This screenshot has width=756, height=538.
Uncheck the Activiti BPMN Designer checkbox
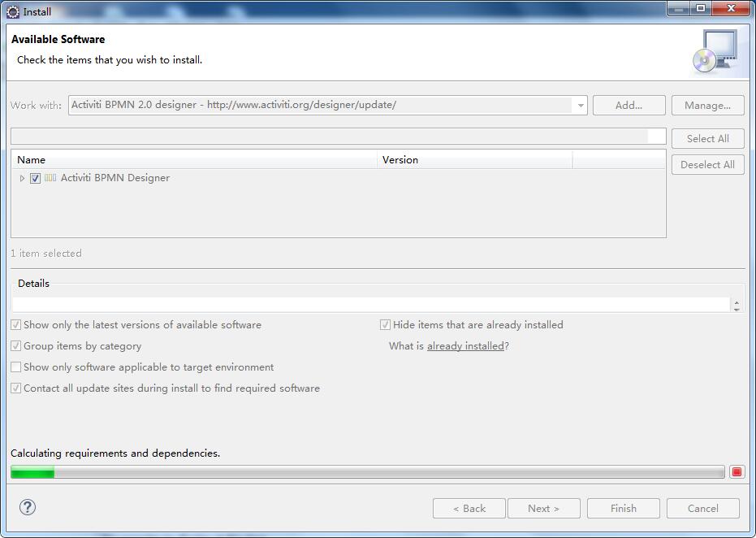(x=35, y=178)
